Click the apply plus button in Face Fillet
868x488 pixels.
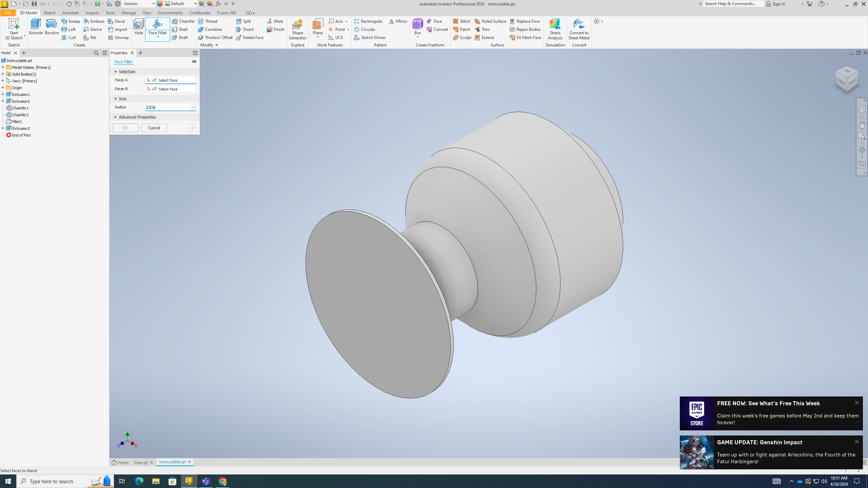coord(192,128)
